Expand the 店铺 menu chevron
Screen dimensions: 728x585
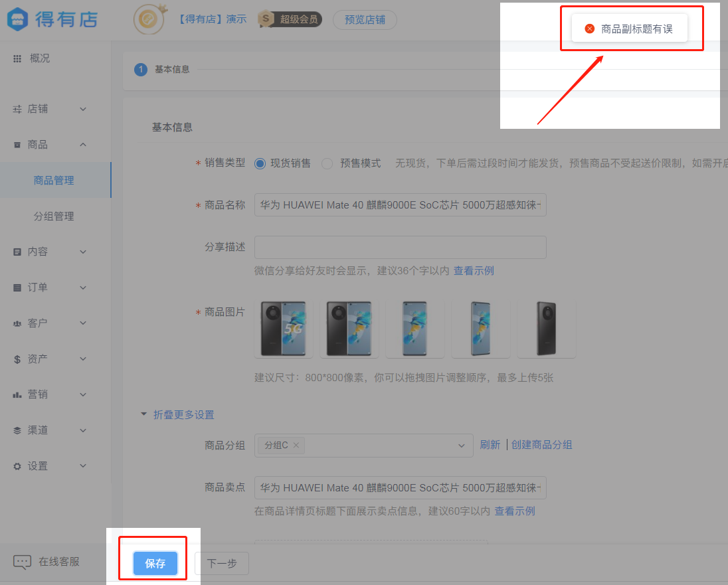point(83,109)
